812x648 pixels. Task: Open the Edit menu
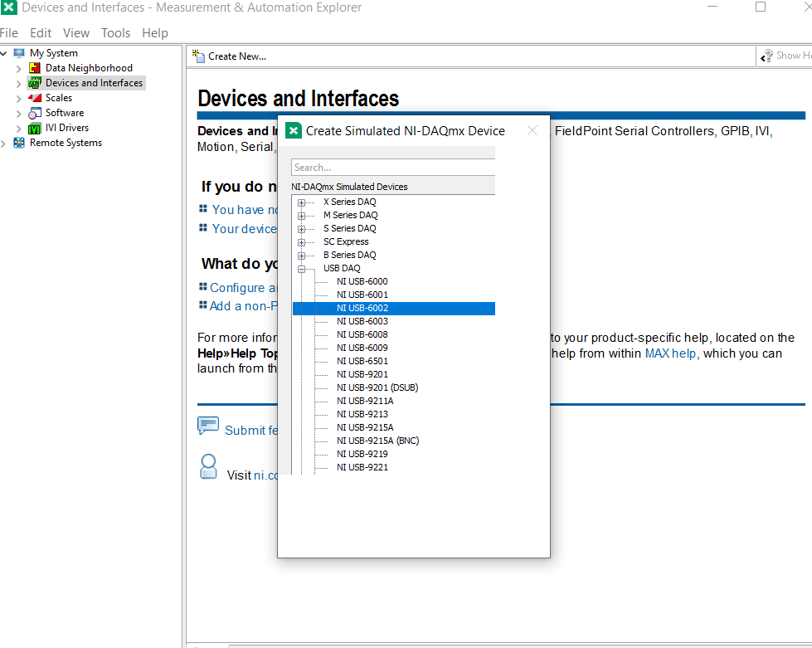pyautogui.click(x=41, y=33)
